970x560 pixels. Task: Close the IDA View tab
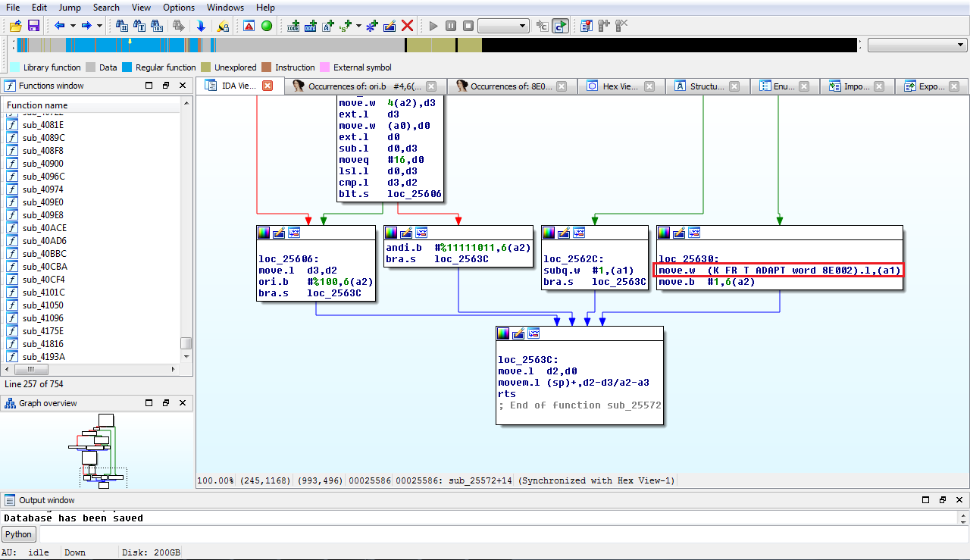[268, 86]
